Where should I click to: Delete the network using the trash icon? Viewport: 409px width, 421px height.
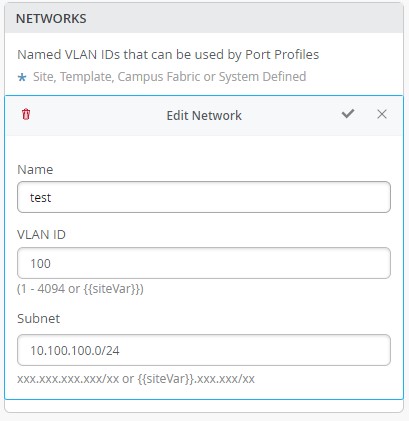[26, 114]
